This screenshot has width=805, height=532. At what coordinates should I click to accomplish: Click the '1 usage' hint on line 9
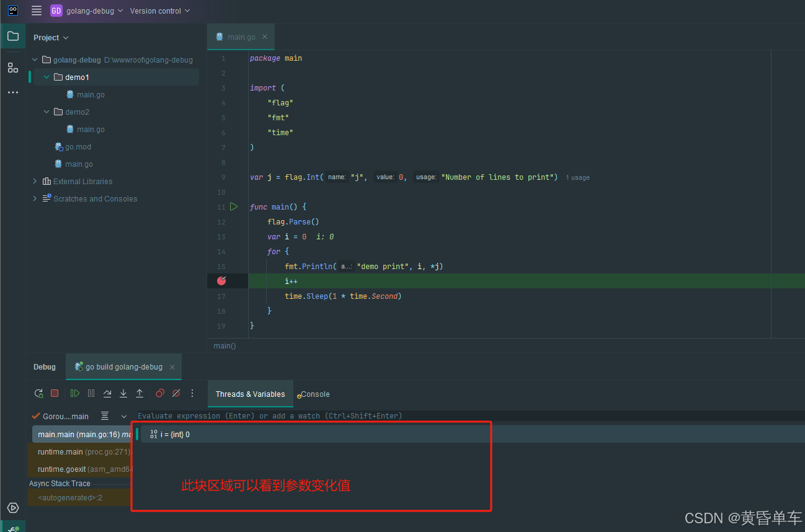[x=577, y=177]
